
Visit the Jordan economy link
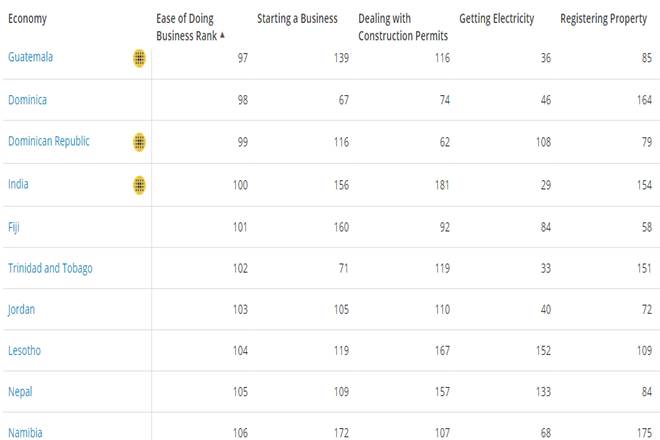(21, 309)
